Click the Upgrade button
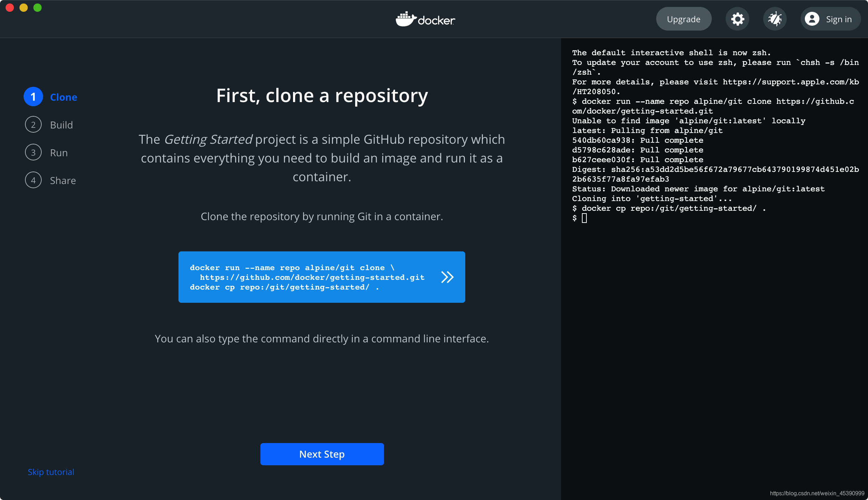The image size is (868, 500). [684, 19]
